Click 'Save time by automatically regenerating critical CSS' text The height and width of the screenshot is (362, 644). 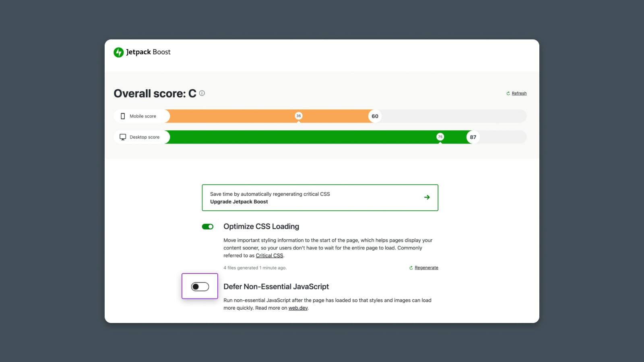tap(270, 194)
